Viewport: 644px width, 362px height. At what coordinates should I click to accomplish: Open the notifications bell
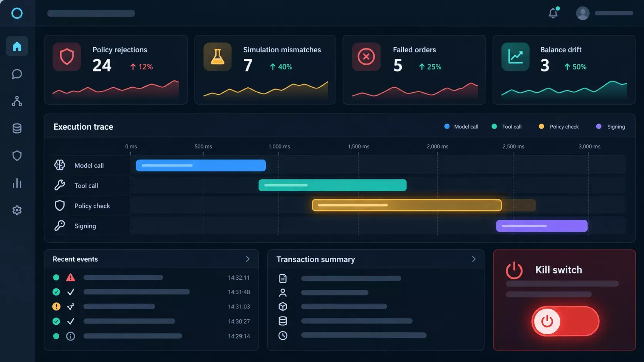(553, 13)
